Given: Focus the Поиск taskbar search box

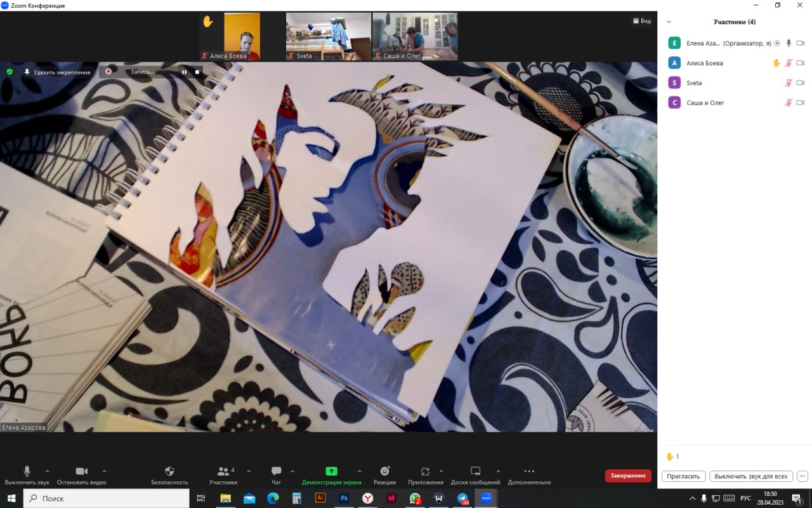Looking at the screenshot, I should click(107, 498).
